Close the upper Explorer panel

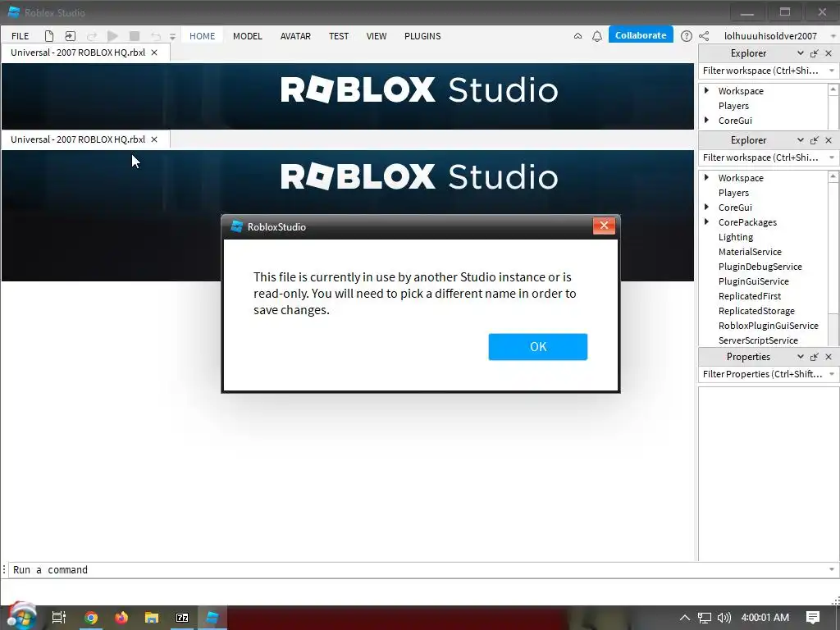(829, 53)
